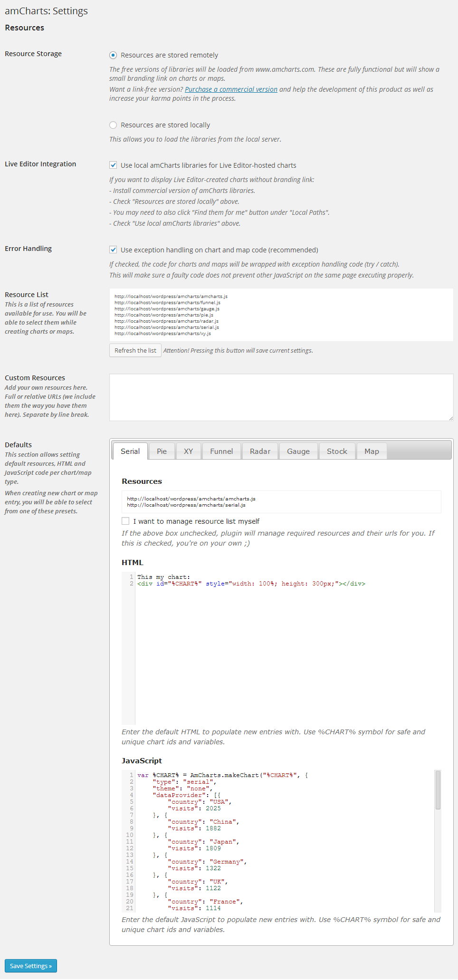This screenshot has width=458, height=980.
Task: Switch to the Gauge tab
Action: [298, 452]
